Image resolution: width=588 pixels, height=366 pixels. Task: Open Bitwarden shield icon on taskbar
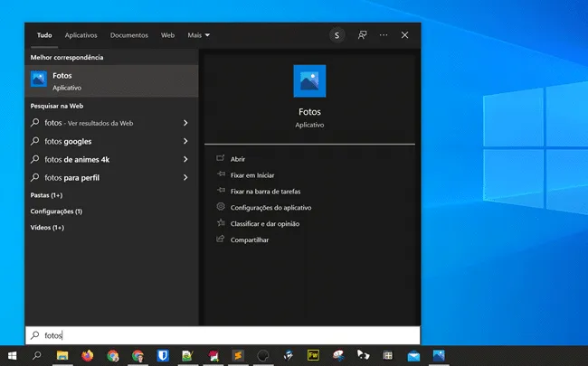[x=163, y=355]
